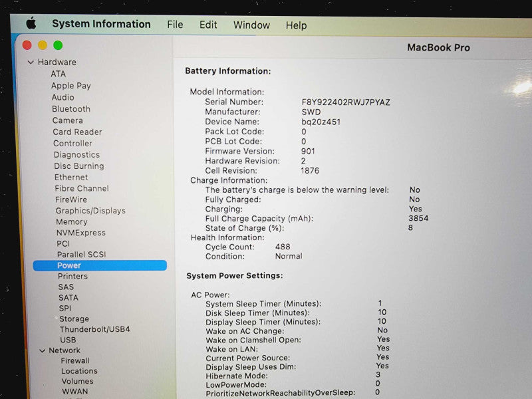Viewport: 532px width, 399px height.
Task: Select Audio in the sidebar
Action: click(x=63, y=97)
